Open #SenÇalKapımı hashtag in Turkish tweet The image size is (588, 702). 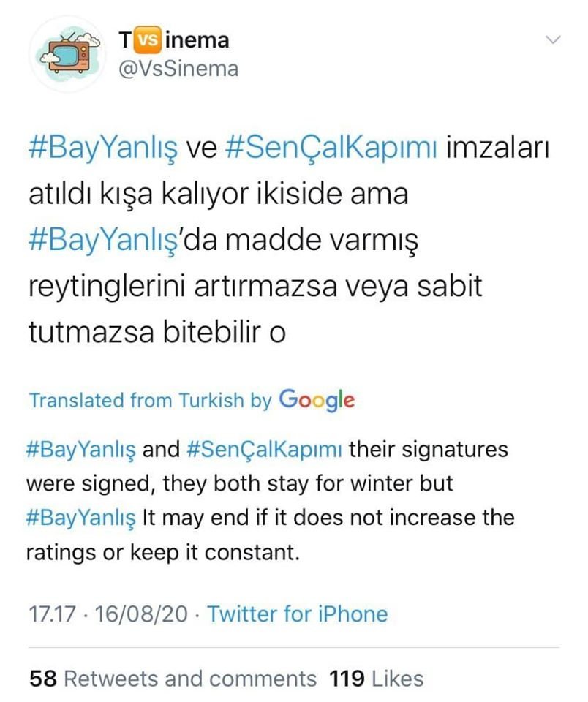coord(331,148)
